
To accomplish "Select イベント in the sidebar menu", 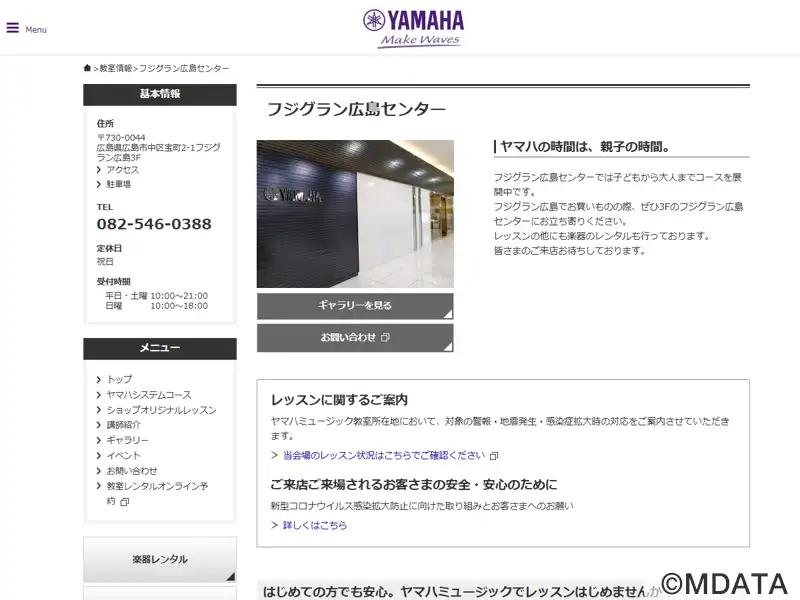I will click(123, 456).
